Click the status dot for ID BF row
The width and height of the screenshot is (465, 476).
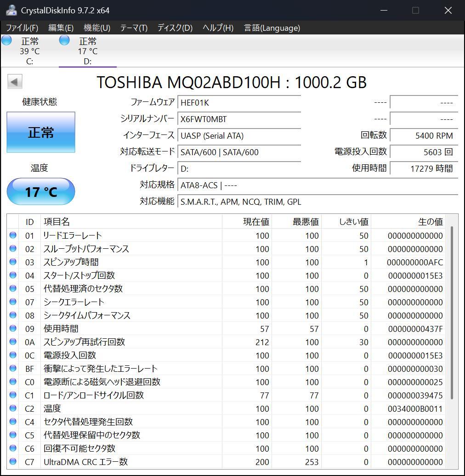point(13,368)
